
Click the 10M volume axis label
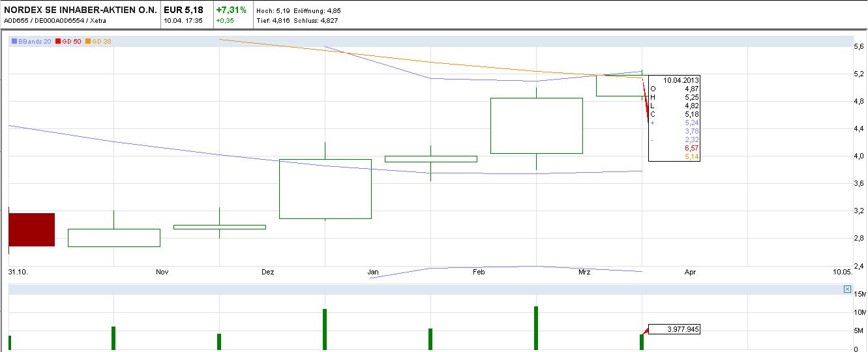[860, 313]
